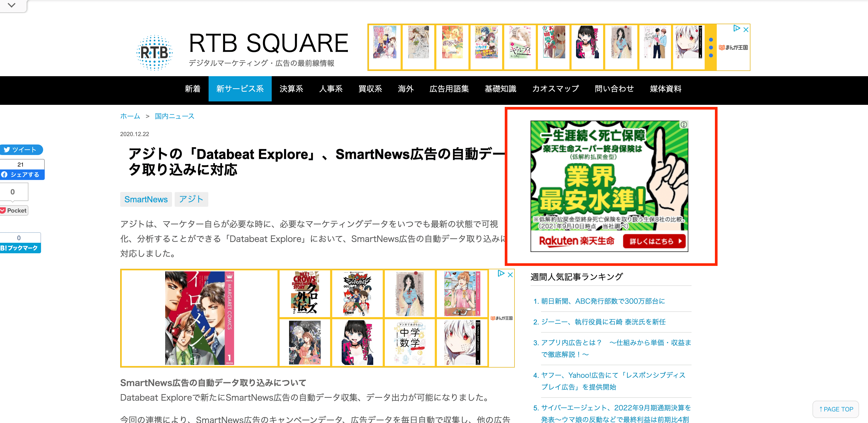Click the Hatena bookmark count 0
Viewport: 868px width, 423px height.
click(19, 238)
